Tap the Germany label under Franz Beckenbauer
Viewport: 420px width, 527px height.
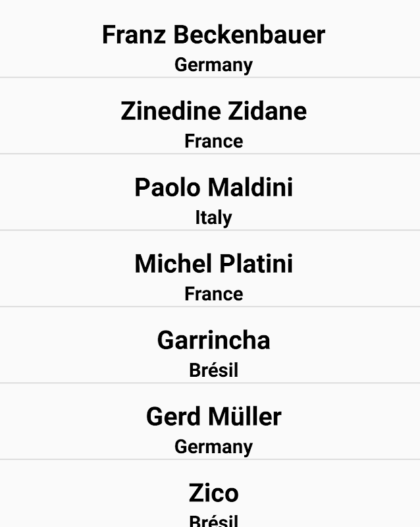(213, 65)
